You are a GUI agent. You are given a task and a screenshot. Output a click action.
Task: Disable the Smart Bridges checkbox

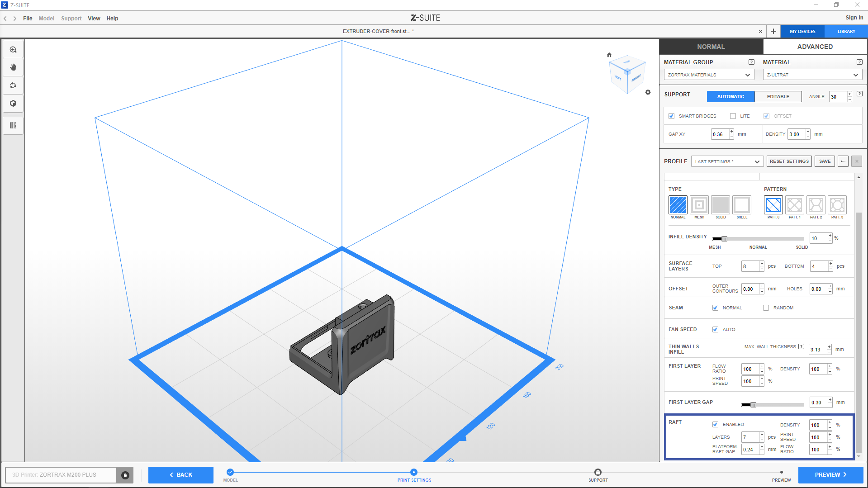pos(672,116)
